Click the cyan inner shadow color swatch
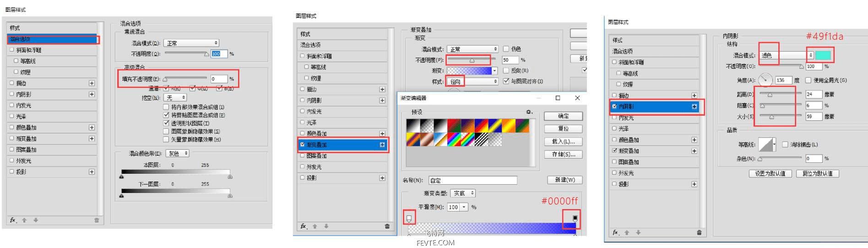Image resolution: width=868 pixels, height=248 pixels. [x=823, y=55]
